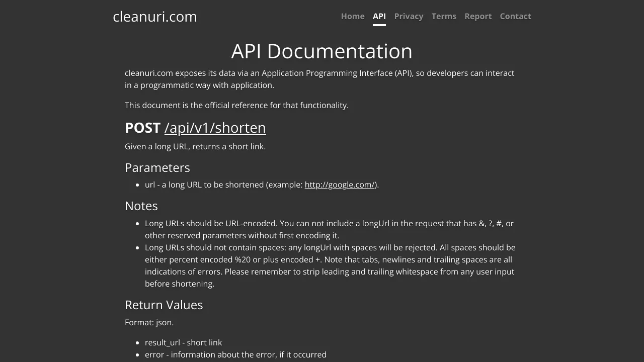Viewport: 644px width, 362px height.
Task: Follow the /api/v1/shorten endpoint link
Action: [215, 128]
